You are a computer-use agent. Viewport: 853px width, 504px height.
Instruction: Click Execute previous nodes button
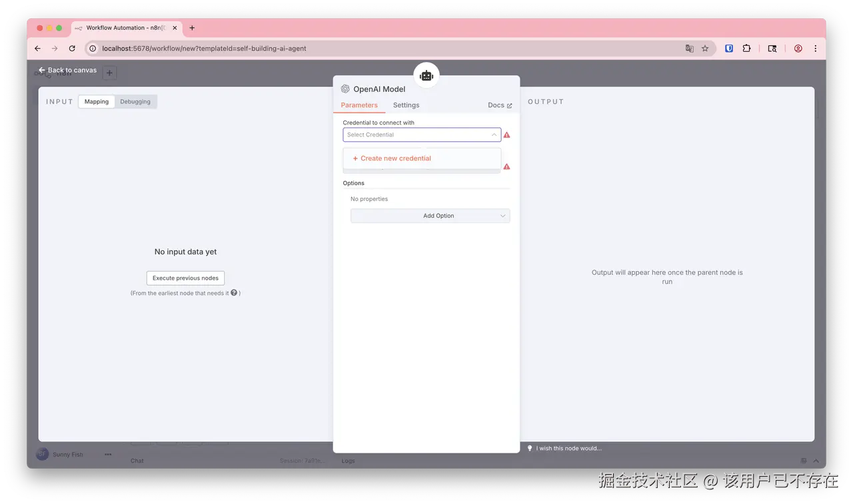point(185,278)
